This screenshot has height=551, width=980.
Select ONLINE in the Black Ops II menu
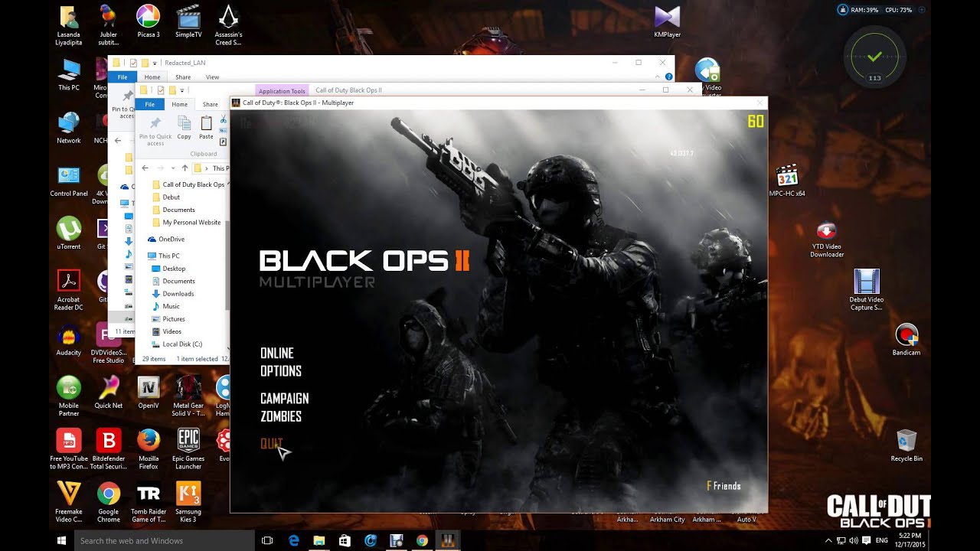[x=276, y=353]
